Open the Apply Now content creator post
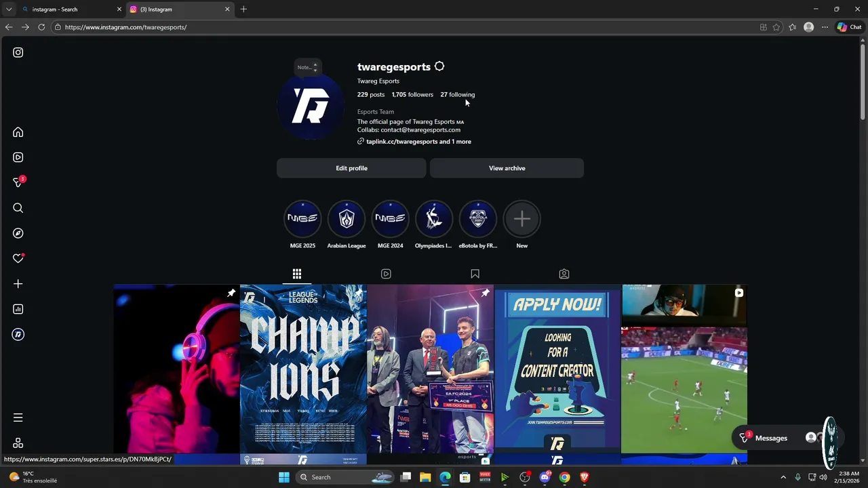The height and width of the screenshot is (488, 868). click(x=557, y=369)
